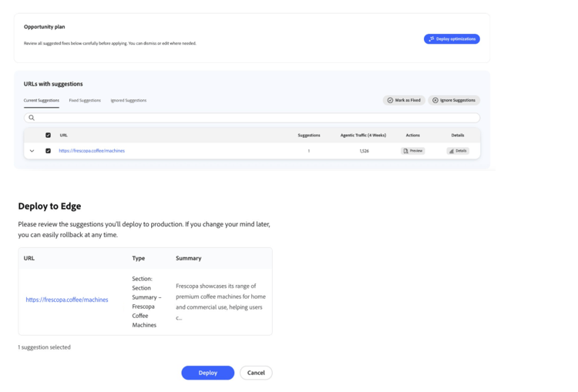Viewport: 578px width, 392px height.
Task: Click the search magnifier icon
Action: 32,118
